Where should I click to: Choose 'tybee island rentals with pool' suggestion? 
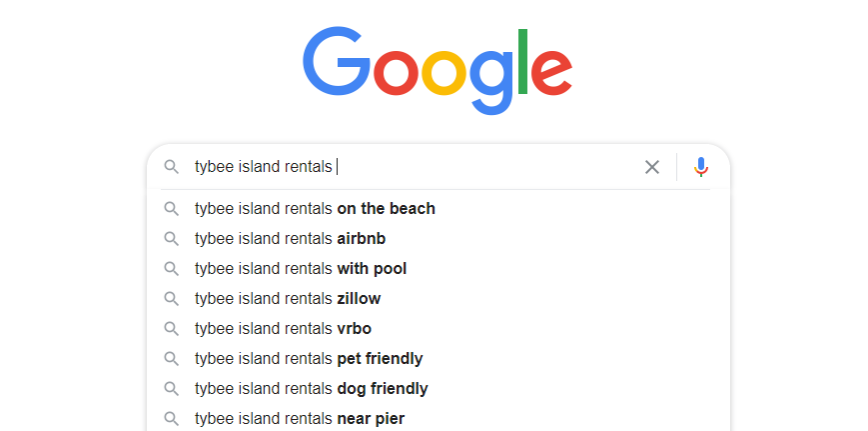(438, 269)
